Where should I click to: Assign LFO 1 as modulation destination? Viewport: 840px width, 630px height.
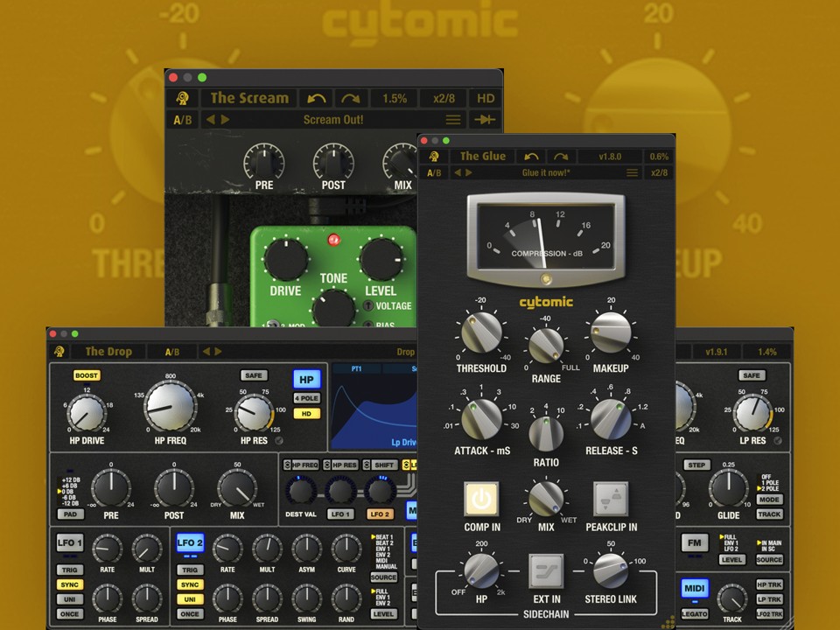click(x=340, y=514)
